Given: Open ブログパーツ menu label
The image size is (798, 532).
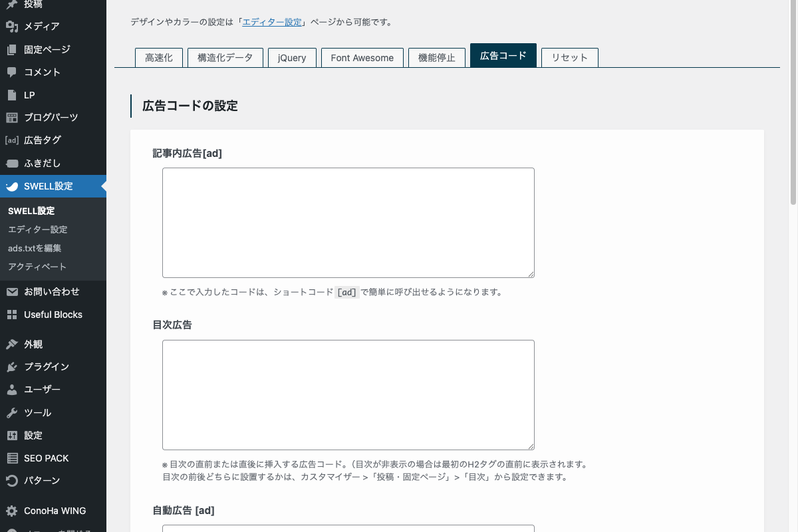Looking at the screenshot, I should click(x=51, y=118).
